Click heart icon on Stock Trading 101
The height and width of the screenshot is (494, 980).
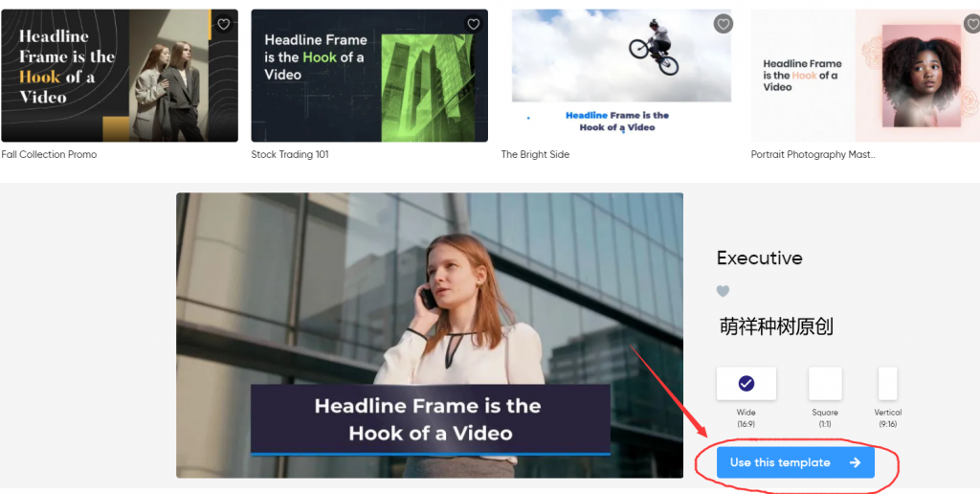click(x=473, y=24)
